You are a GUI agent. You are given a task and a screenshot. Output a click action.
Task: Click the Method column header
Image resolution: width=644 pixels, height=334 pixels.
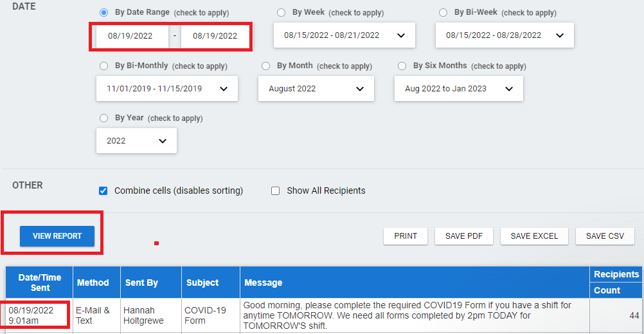coord(97,283)
